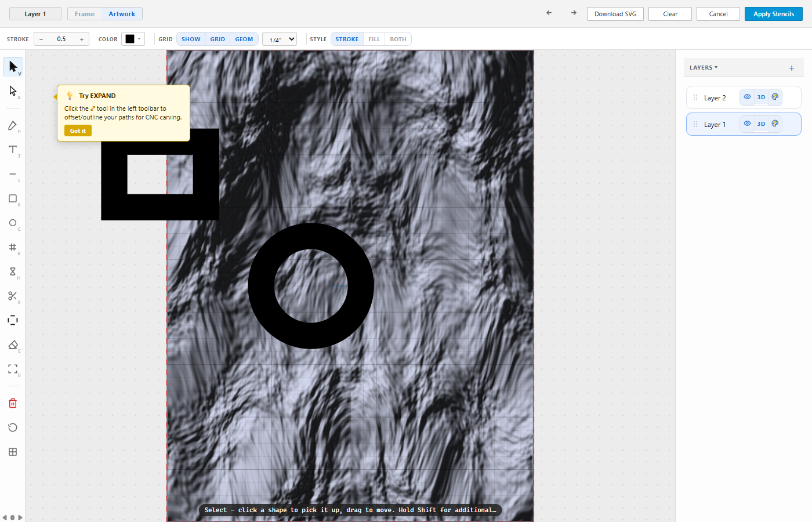Image resolution: width=812 pixels, height=522 pixels.
Task: Switch to the Frame tab
Action: [85, 14]
